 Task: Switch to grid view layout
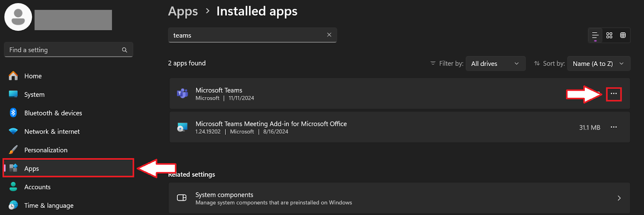609,35
